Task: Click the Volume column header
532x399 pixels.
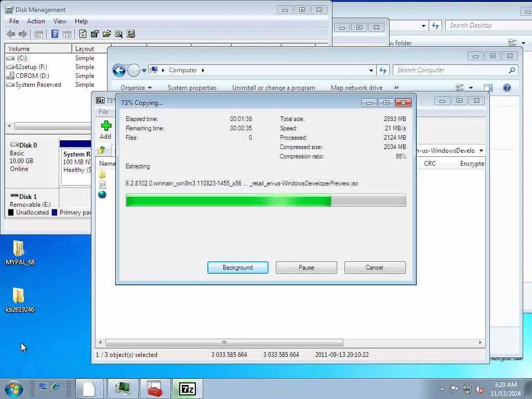Action: [38, 49]
